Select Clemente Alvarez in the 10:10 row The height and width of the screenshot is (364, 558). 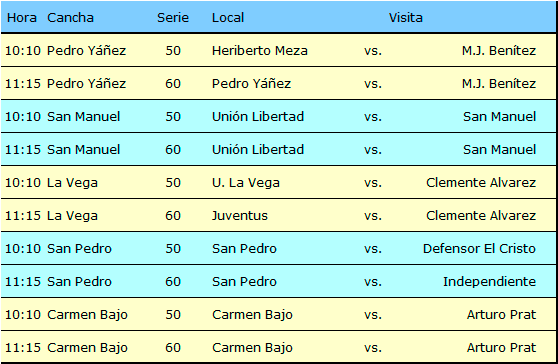pyautogui.click(x=481, y=183)
